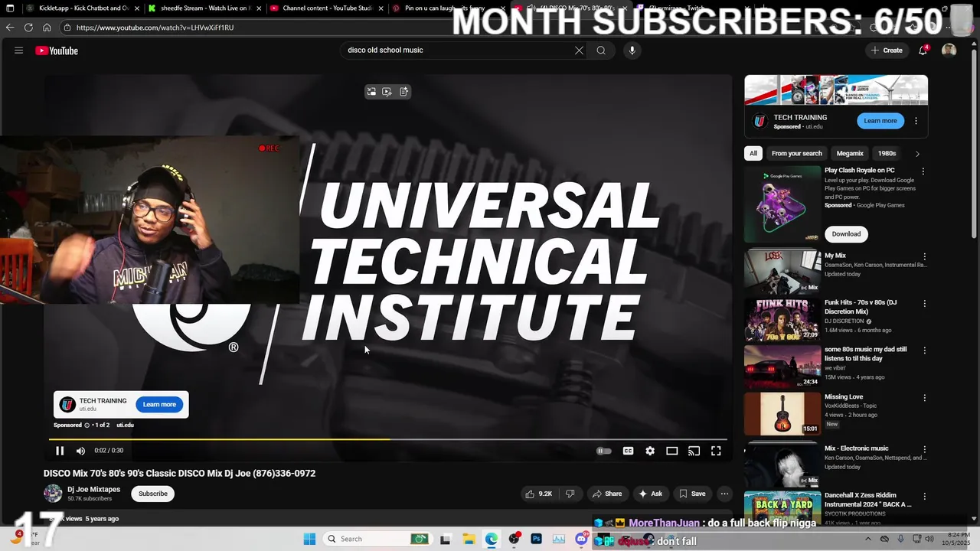The height and width of the screenshot is (551, 980).
Task: Select the All filter chip
Action: pos(753,153)
